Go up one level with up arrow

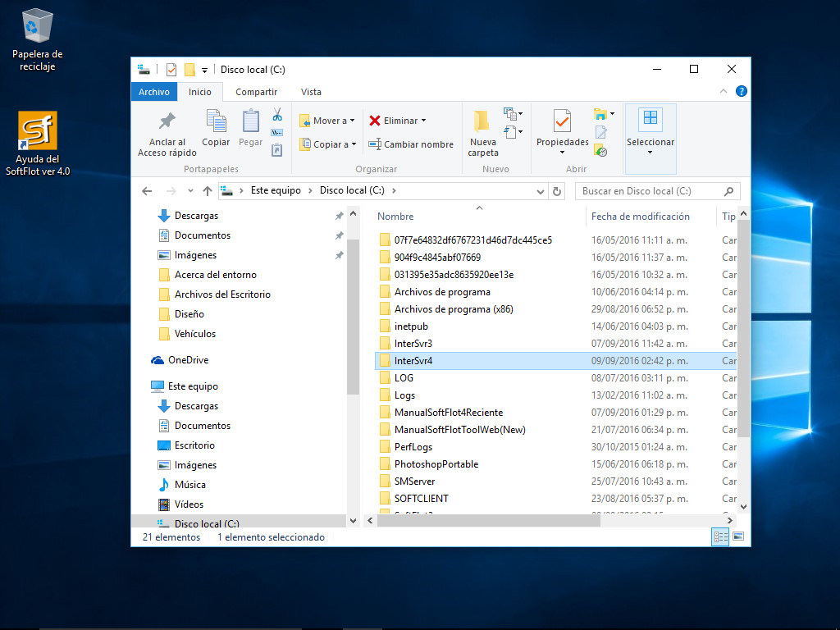(x=208, y=191)
